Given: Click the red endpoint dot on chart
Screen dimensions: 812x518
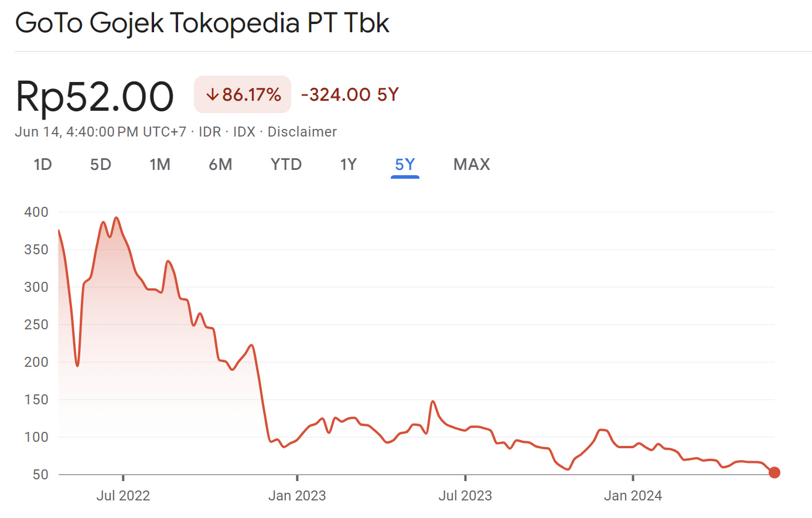Looking at the screenshot, I should [775, 472].
